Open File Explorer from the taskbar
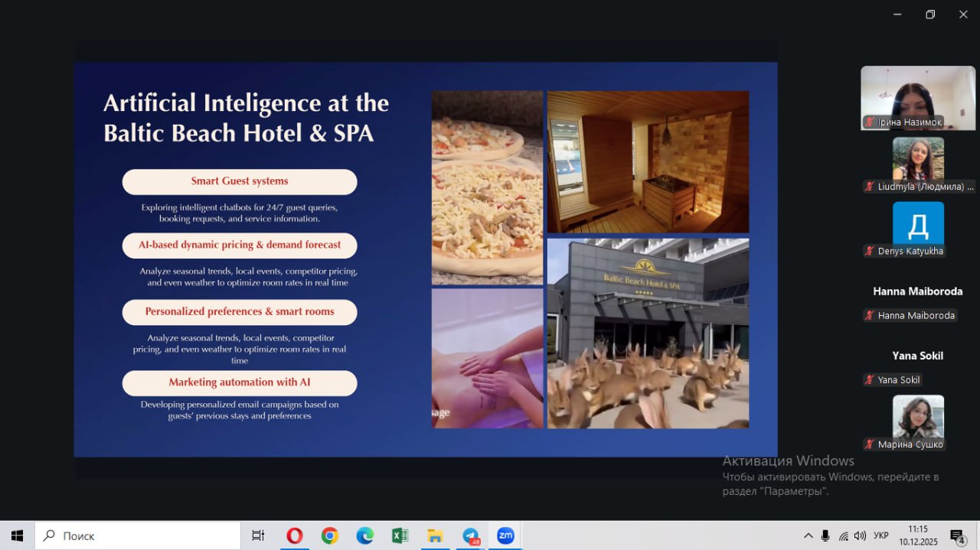 pyautogui.click(x=435, y=535)
